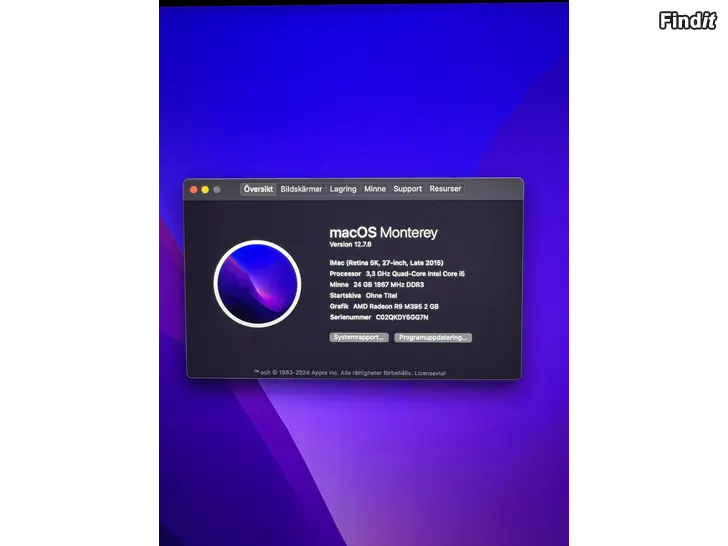Go to the Support tab
The height and width of the screenshot is (546, 728).
tap(407, 189)
